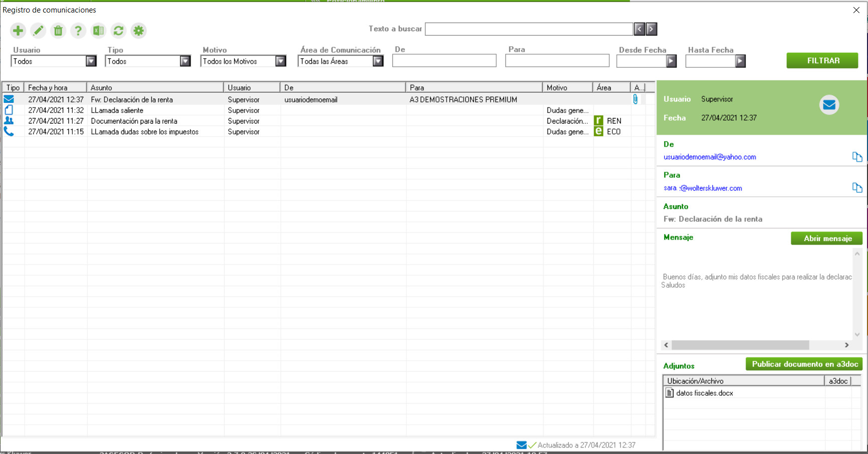Click the usuariodemoemail@yahoo.com link
The height and width of the screenshot is (454, 868).
[709, 157]
